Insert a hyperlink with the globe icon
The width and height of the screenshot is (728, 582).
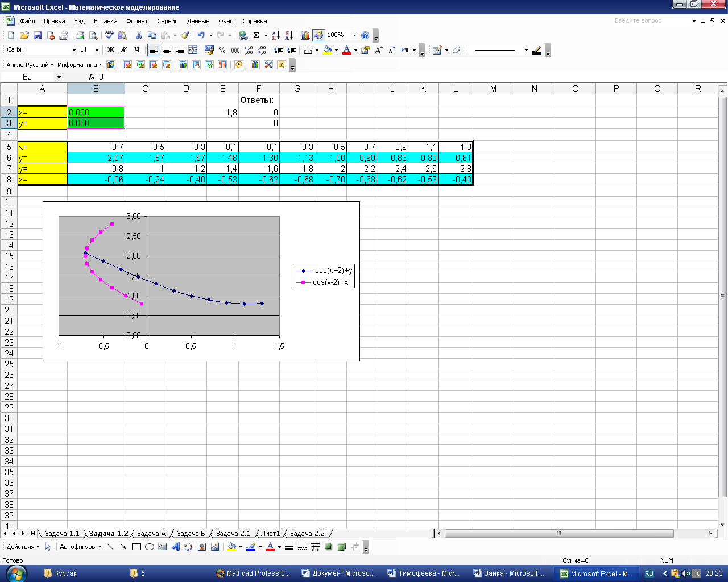point(243,35)
